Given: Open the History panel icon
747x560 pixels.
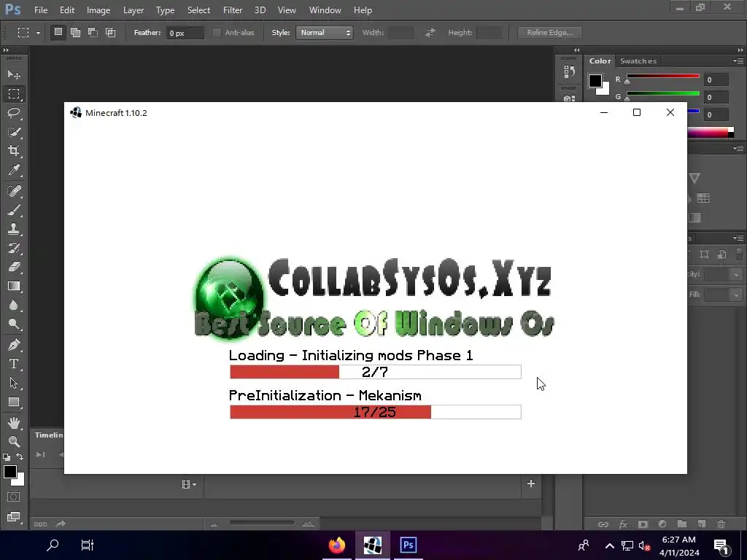Looking at the screenshot, I should (569, 71).
